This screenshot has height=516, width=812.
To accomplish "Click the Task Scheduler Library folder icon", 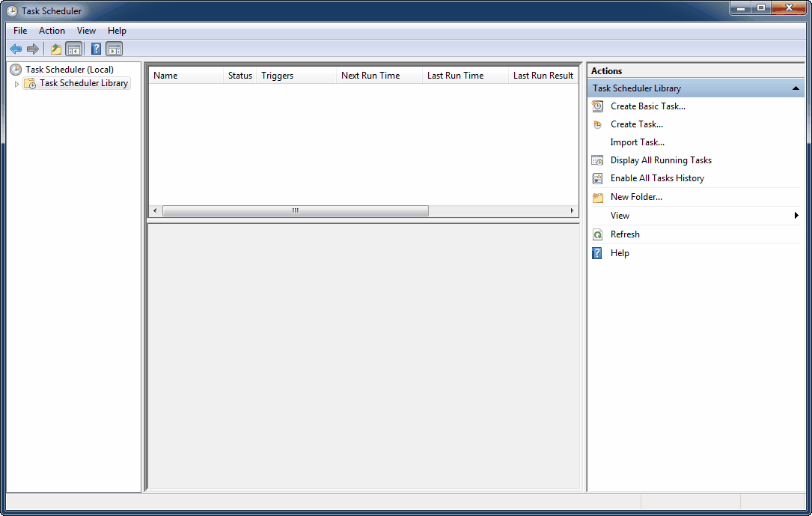I will click(x=30, y=83).
